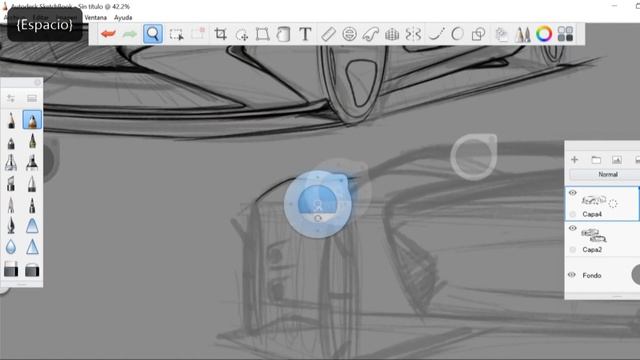This screenshot has height=360, width=640.
Task: Click the icon left of the pencils icon
Action: [501, 34]
